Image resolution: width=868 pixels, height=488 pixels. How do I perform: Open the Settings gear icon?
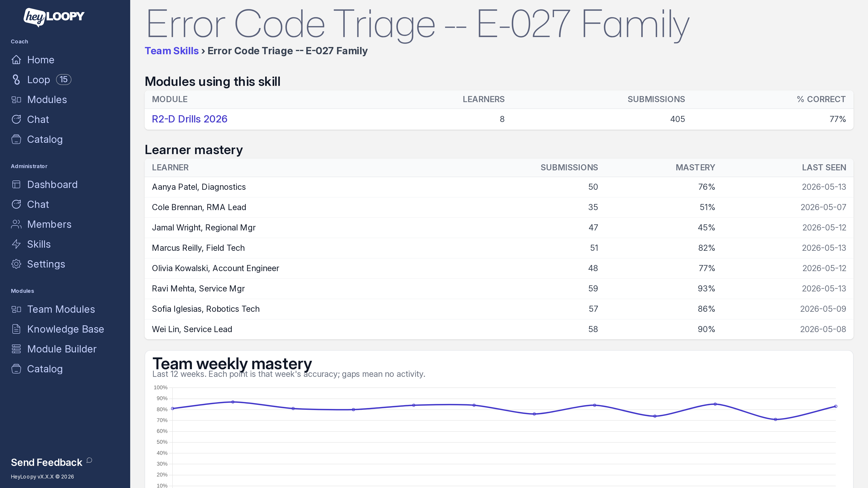click(16, 264)
